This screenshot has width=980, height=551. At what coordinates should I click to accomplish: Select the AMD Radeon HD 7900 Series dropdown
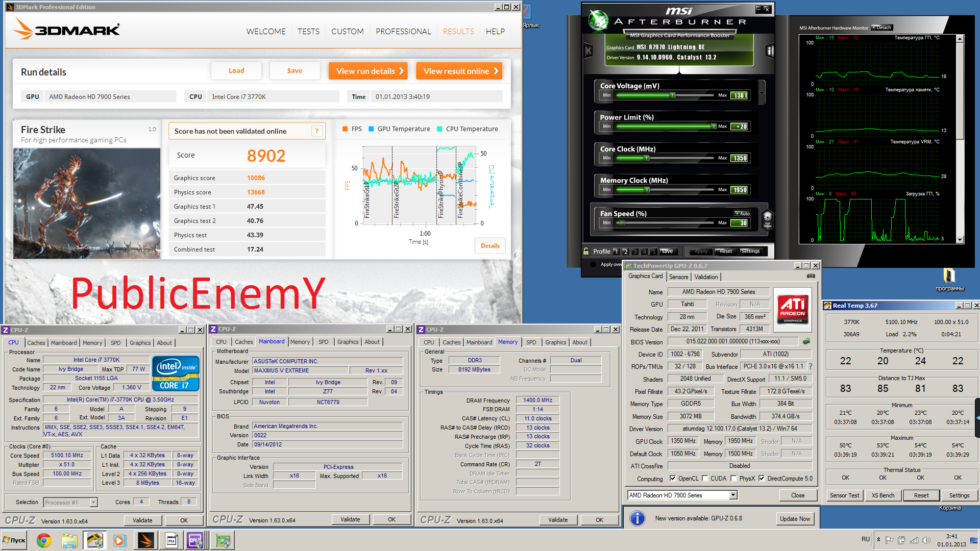pyautogui.click(x=681, y=495)
